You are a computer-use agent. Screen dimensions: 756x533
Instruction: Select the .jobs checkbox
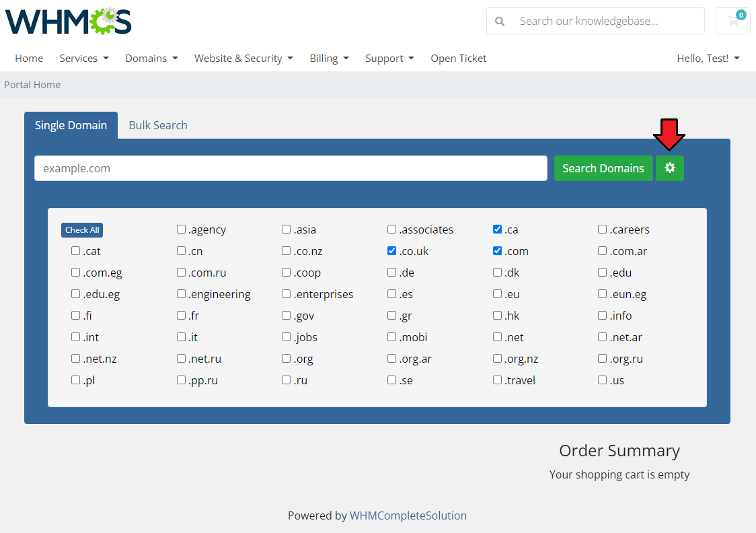coord(286,336)
